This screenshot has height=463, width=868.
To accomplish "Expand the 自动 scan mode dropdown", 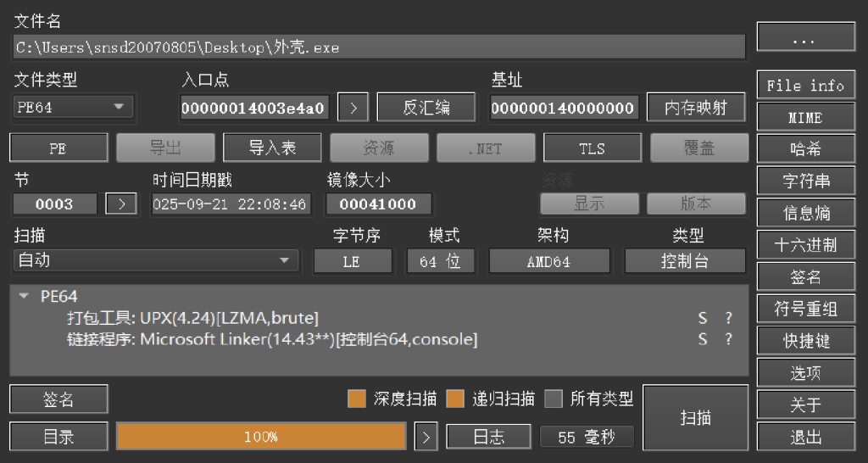I will tap(156, 260).
